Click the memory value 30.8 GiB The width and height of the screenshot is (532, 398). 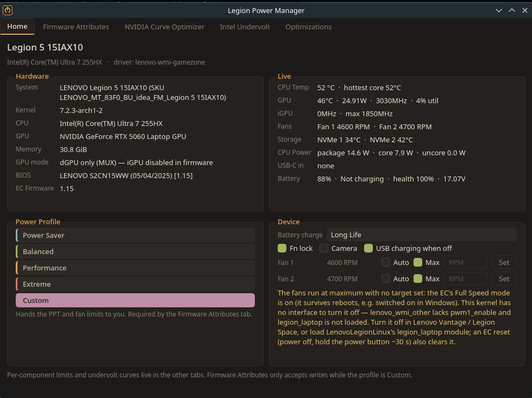pyautogui.click(x=73, y=149)
